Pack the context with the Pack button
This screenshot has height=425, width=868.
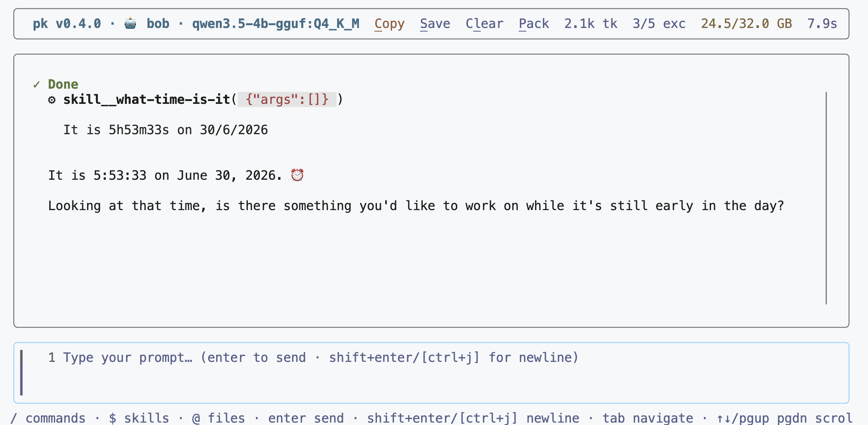(x=534, y=24)
